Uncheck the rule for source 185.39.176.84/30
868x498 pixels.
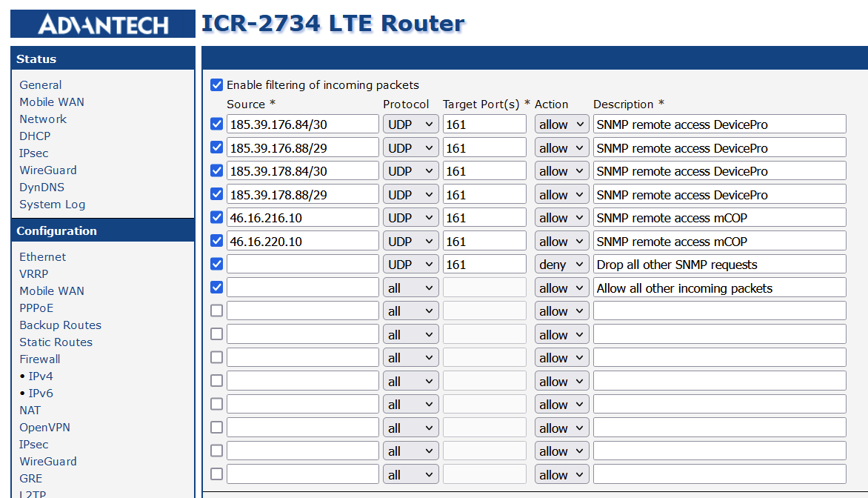pyautogui.click(x=216, y=124)
